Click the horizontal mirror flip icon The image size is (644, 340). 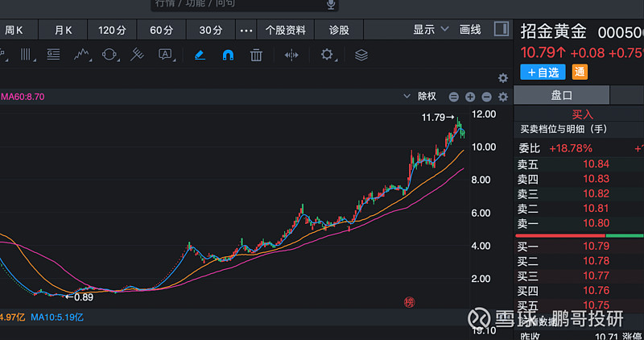(291, 55)
